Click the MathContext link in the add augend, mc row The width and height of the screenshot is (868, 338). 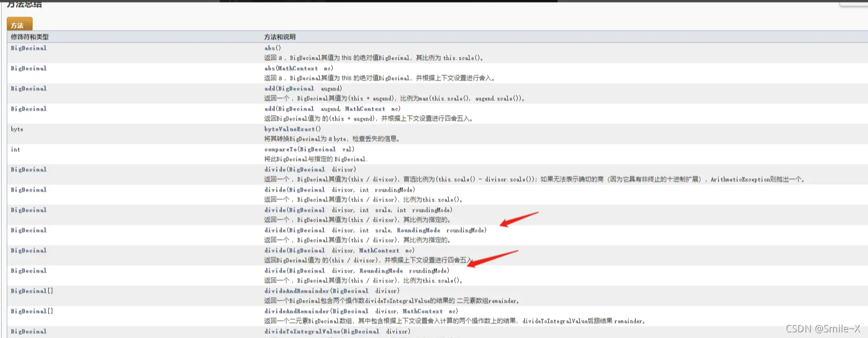click(x=365, y=108)
